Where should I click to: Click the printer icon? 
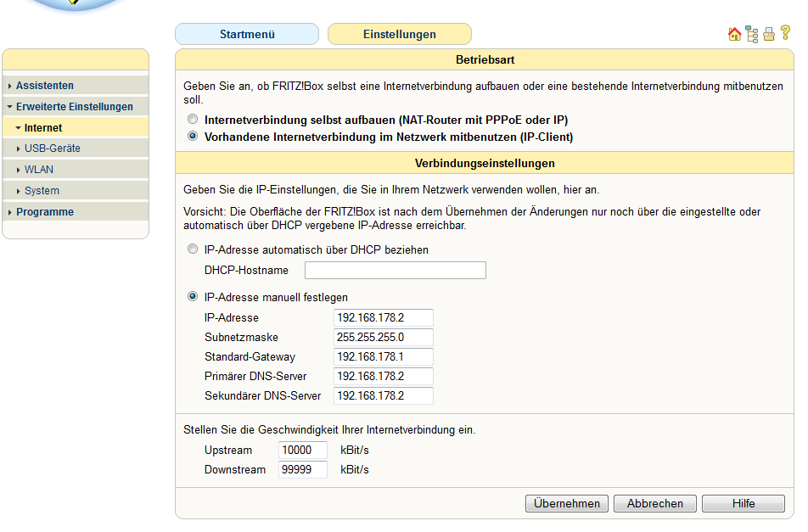[769, 34]
